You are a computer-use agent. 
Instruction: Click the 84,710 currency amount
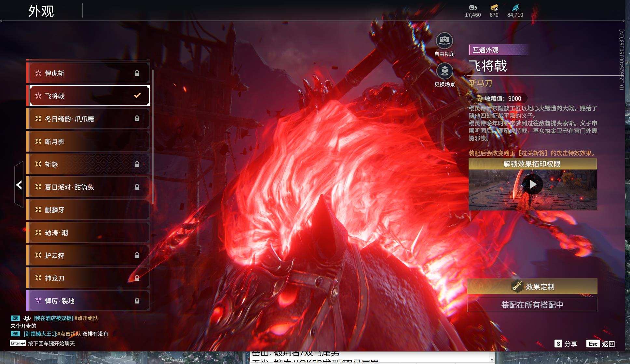pos(515,15)
